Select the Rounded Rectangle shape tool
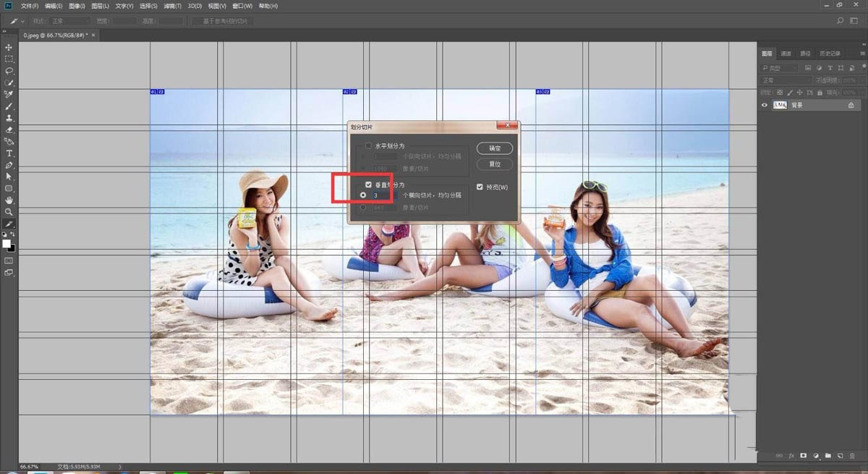868x474 pixels. click(9, 188)
